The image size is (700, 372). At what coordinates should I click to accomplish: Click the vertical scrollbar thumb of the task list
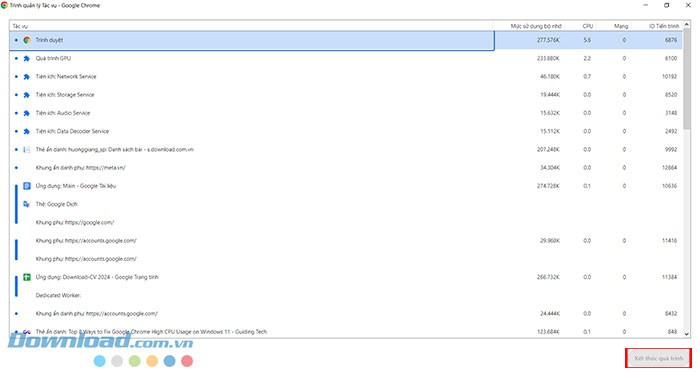[687, 79]
